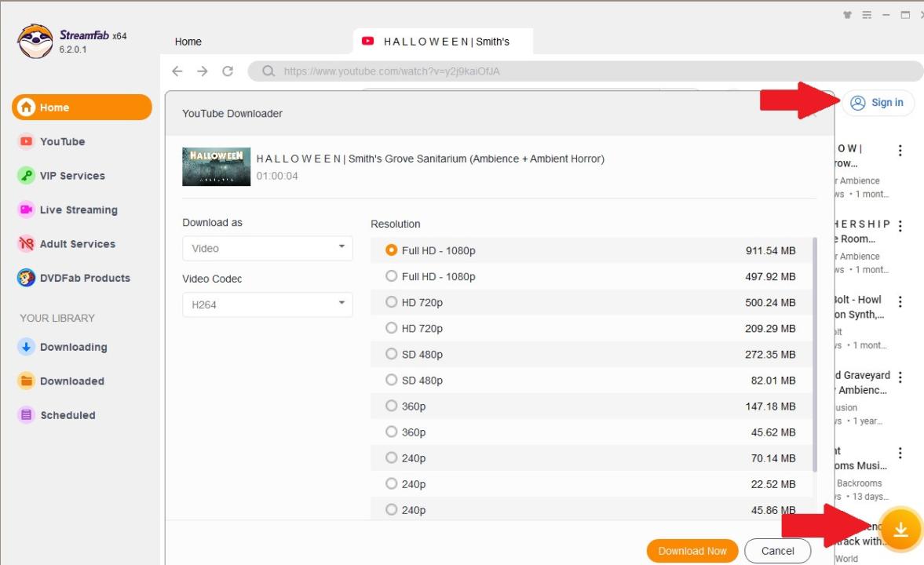Cancel the YouTube Downloader dialog
924x565 pixels.
[777, 551]
